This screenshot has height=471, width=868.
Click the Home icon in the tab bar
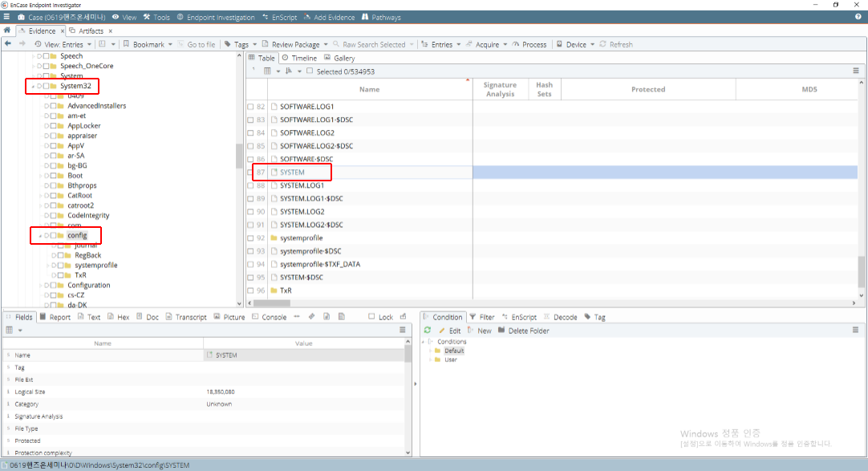tap(7, 30)
